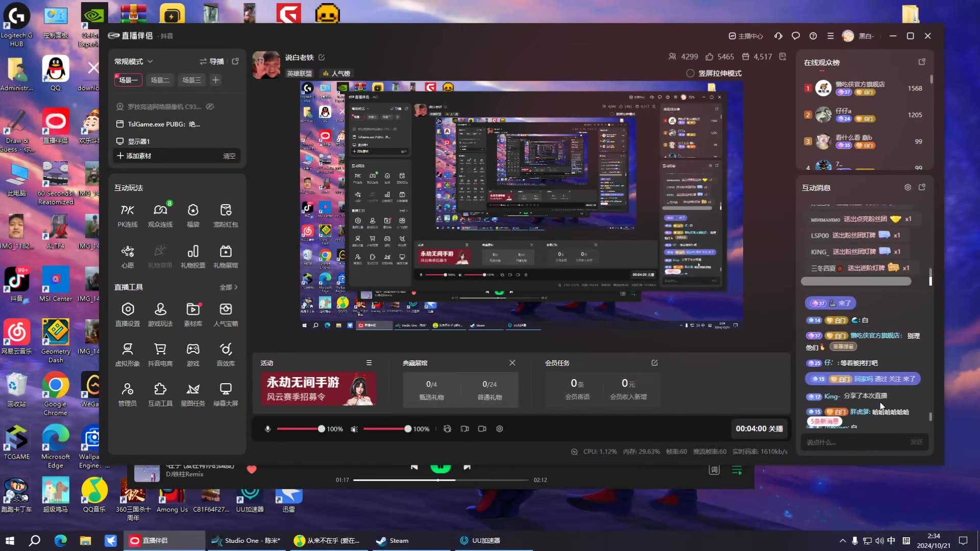
Task: Open 抖音电商 e-commerce tool
Action: (160, 355)
